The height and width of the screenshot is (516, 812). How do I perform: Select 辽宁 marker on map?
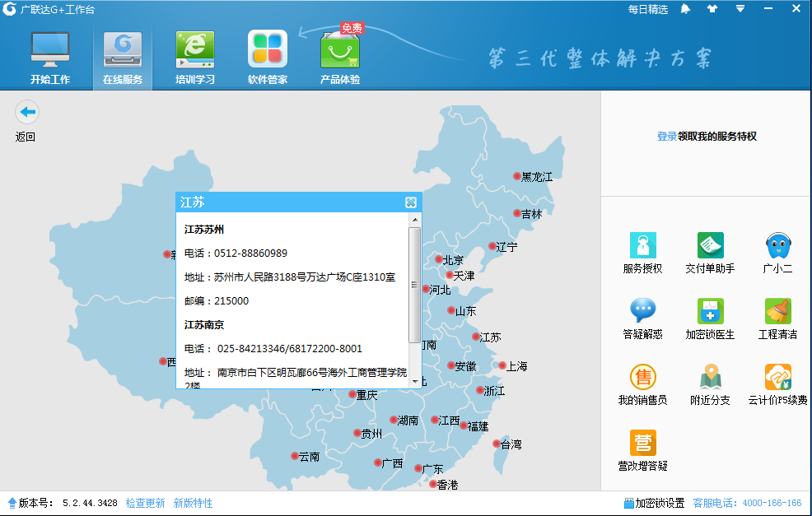click(x=492, y=246)
